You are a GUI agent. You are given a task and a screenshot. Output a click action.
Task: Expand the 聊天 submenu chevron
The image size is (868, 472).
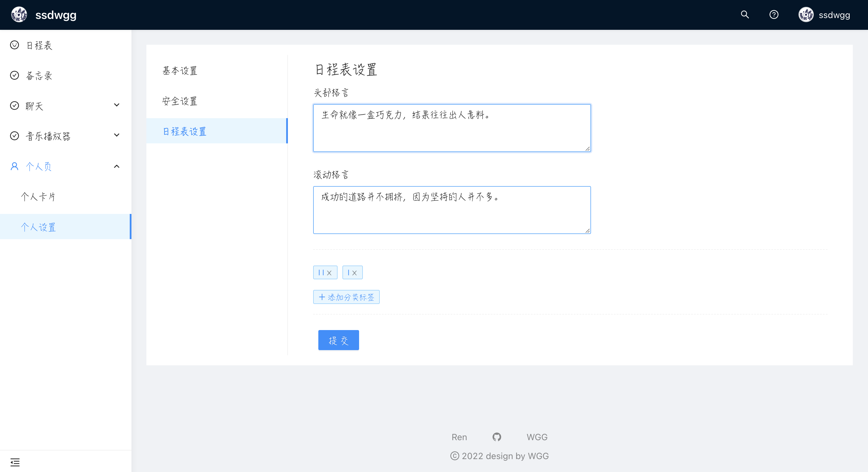[x=117, y=105]
